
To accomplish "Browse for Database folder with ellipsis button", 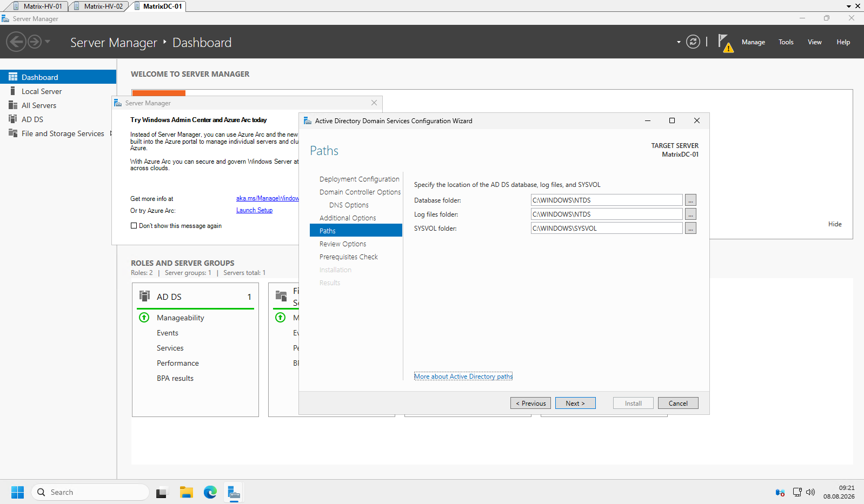I will click(690, 200).
